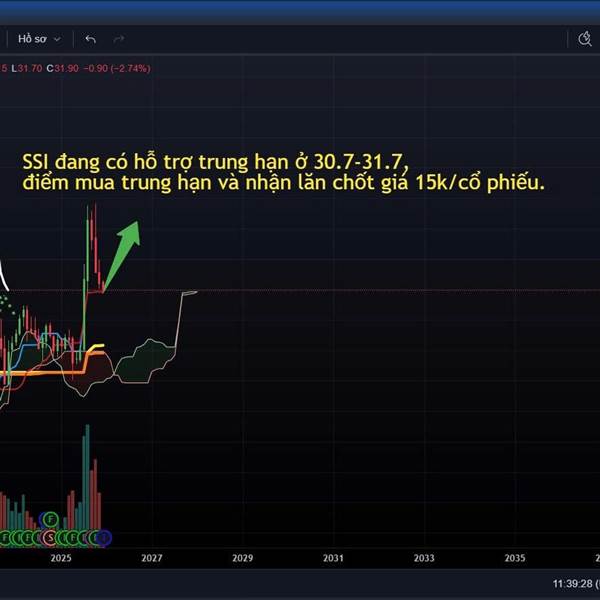Click the 2029 label on time axis
Viewport: 600px width, 600px height.
243,558
